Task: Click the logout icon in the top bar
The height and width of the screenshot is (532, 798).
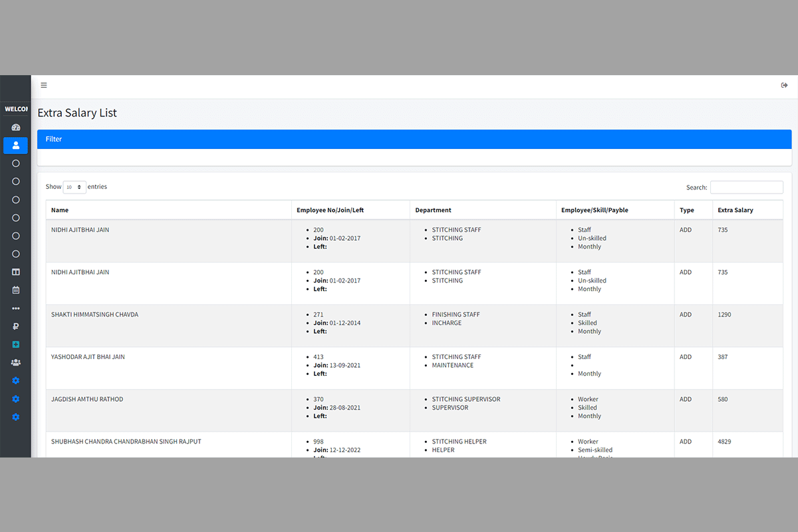Action: click(x=784, y=85)
